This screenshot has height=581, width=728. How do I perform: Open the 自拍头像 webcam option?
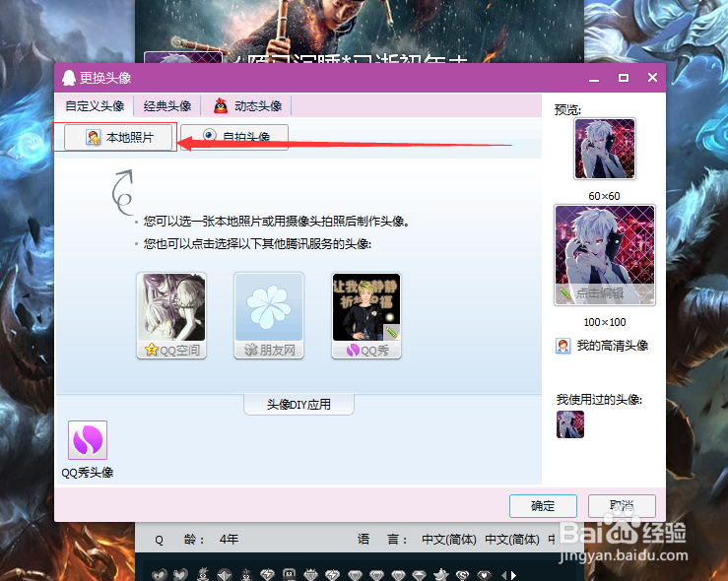point(234,137)
